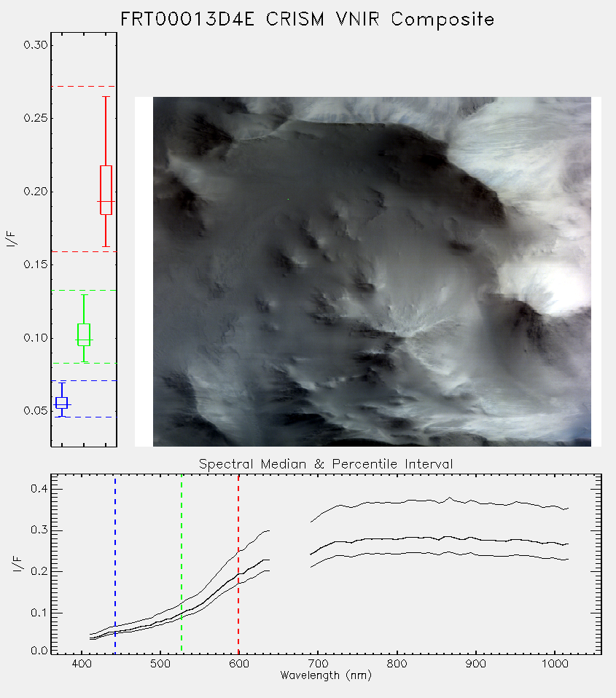Image resolution: width=616 pixels, height=698 pixels.
Task: Click the Wavelength (nm) axis label
Action: (x=326, y=675)
